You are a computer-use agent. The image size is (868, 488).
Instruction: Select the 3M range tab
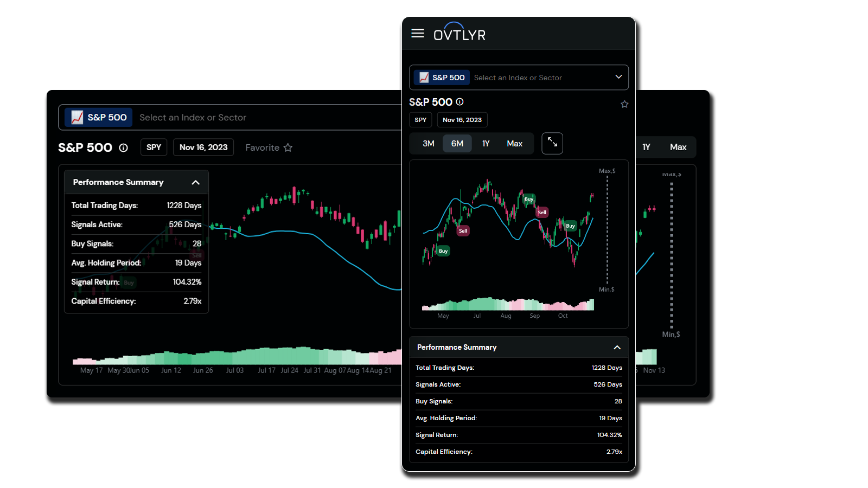[x=429, y=144]
